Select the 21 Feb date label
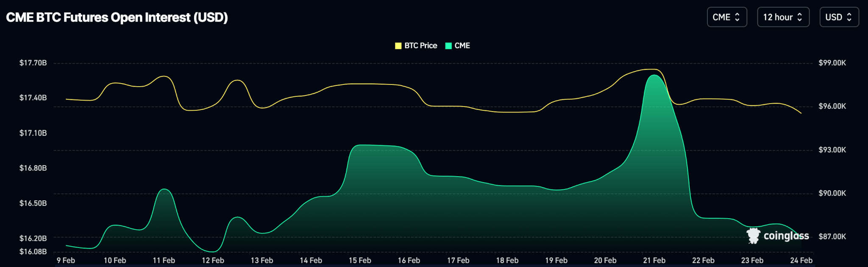 point(654,260)
